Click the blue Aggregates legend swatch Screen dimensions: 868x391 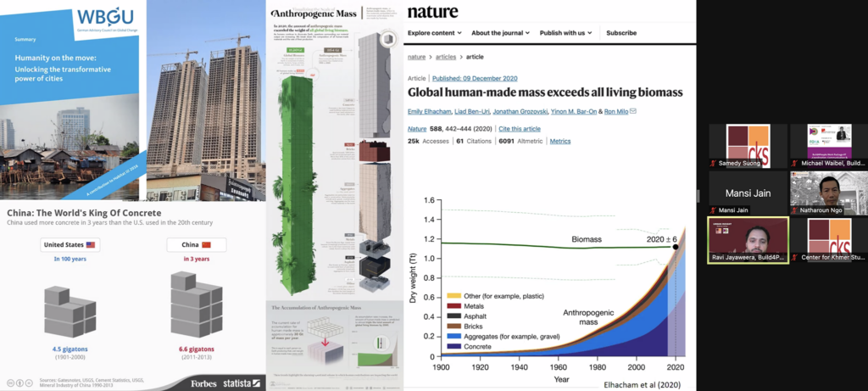coord(454,336)
